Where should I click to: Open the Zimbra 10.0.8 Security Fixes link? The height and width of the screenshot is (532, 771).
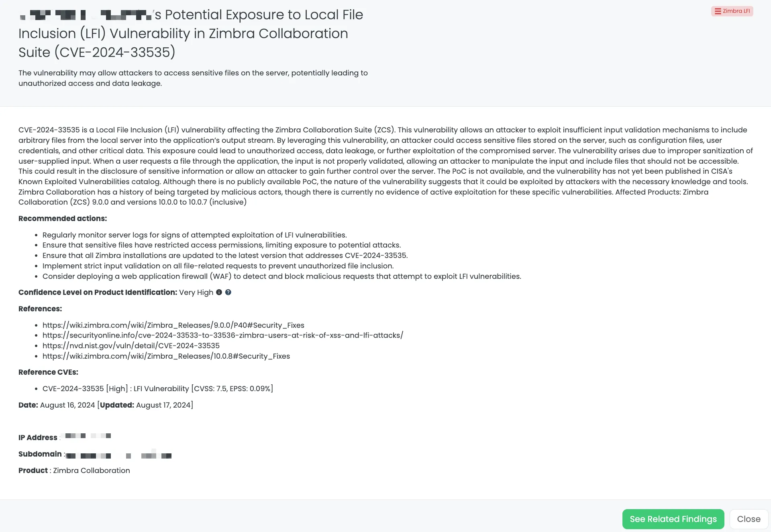(x=166, y=356)
